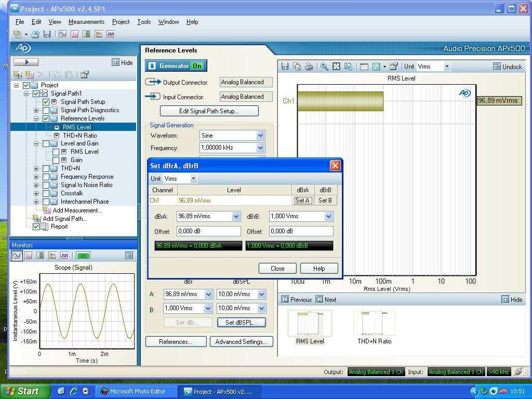The height and width of the screenshot is (399, 532).
Task: Check the Signal Path Diagnostics checkbox
Action: click(46, 110)
